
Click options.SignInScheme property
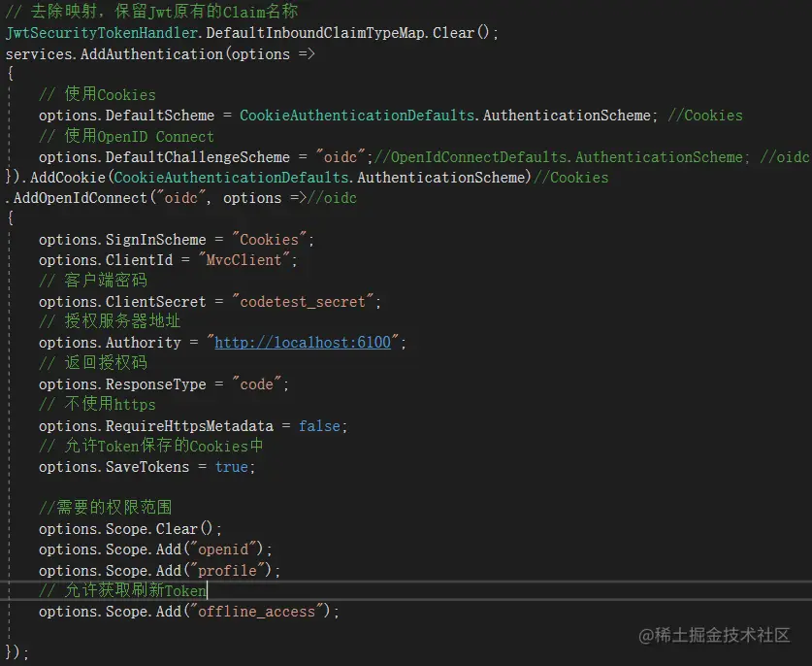(x=122, y=240)
